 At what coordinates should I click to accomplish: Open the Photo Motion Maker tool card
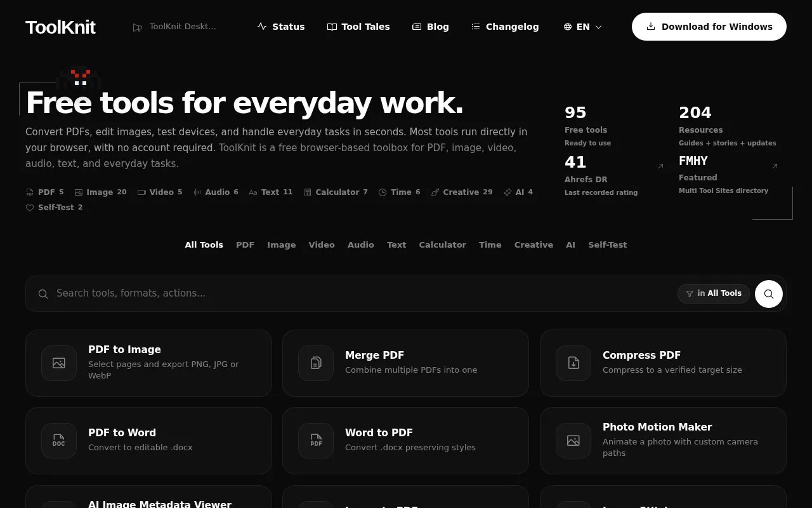pos(663,441)
